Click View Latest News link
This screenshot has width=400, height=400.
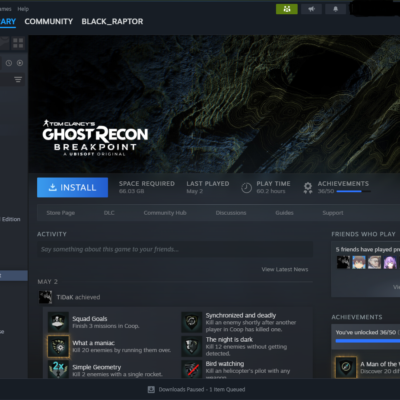click(285, 269)
